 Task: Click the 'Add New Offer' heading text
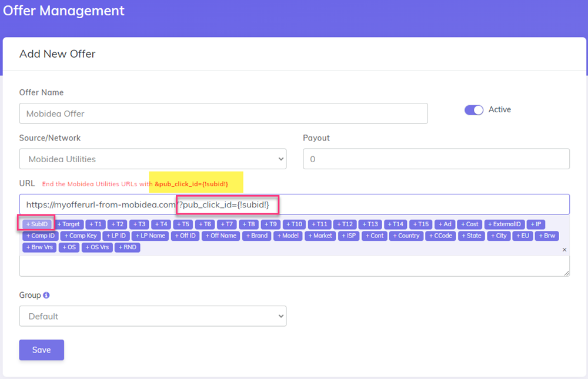pos(58,54)
